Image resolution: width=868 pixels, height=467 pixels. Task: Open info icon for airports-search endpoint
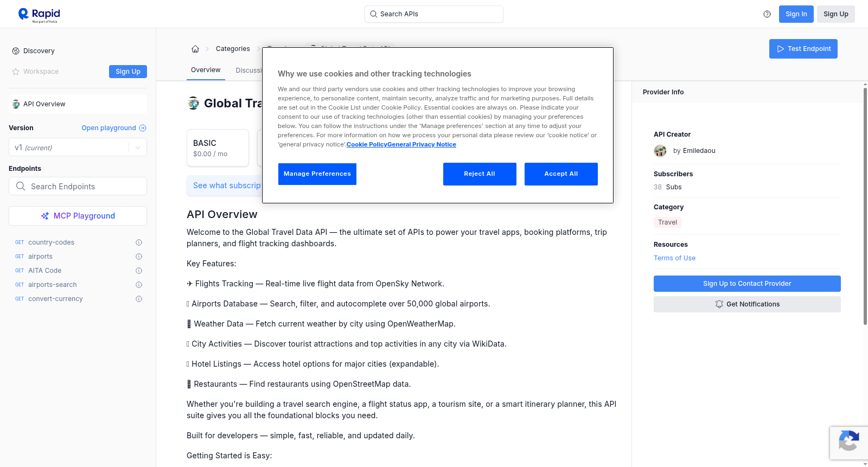[x=139, y=285]
